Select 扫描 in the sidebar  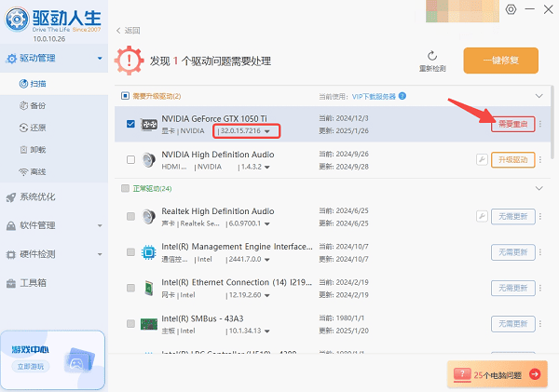pyautogui.click(x=54, y=84)
